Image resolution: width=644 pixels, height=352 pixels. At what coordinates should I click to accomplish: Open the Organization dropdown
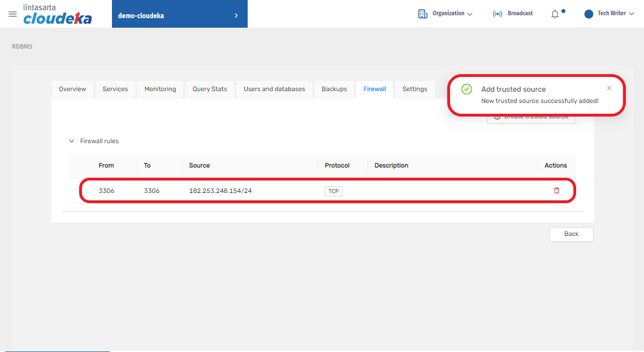pyautogui.click(x=452, y=14)
